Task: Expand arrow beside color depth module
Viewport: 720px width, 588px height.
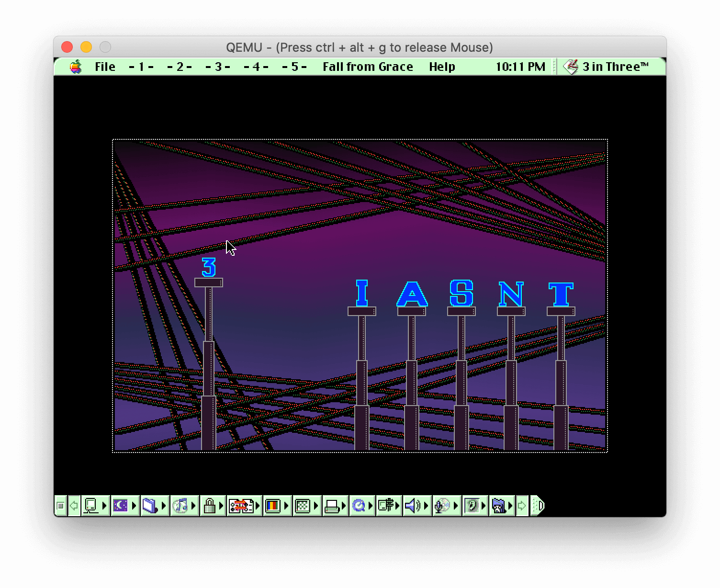Action: (286, 506)
